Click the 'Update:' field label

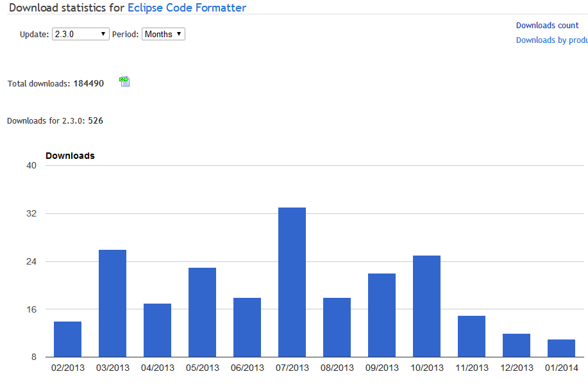click(x=34, y=35)
